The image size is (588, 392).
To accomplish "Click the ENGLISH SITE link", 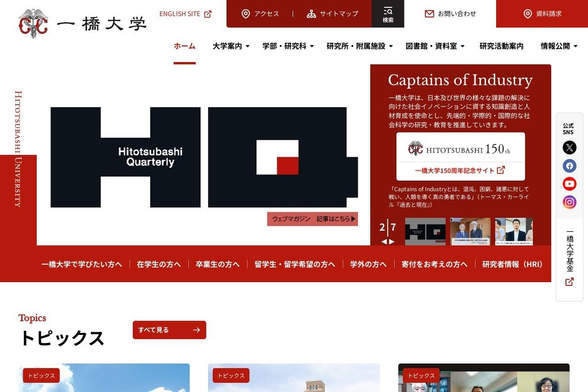I will click(186, 14).
